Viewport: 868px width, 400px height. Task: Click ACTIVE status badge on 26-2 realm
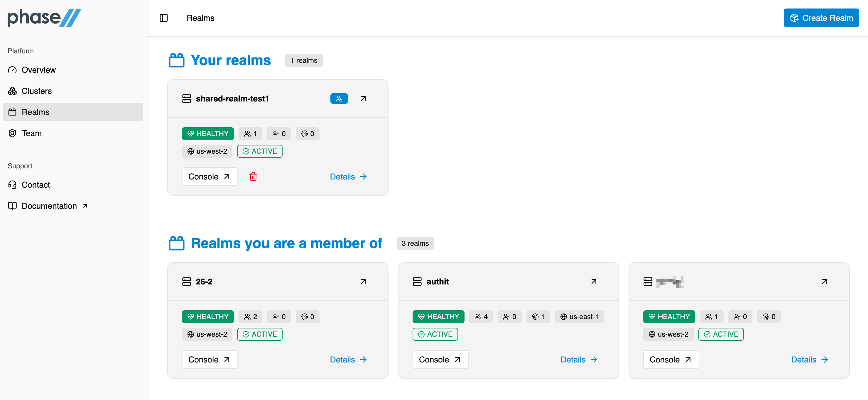pyautogui.click(x=259, y=334)
